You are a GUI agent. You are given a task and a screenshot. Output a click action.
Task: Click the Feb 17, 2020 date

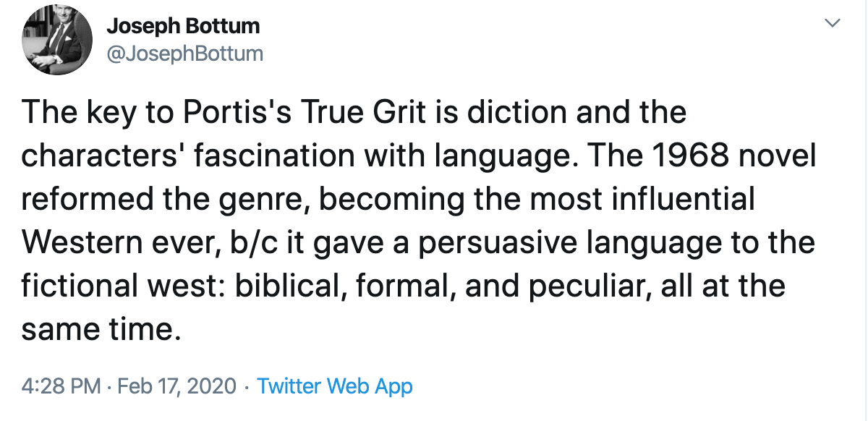coord(176,386)
